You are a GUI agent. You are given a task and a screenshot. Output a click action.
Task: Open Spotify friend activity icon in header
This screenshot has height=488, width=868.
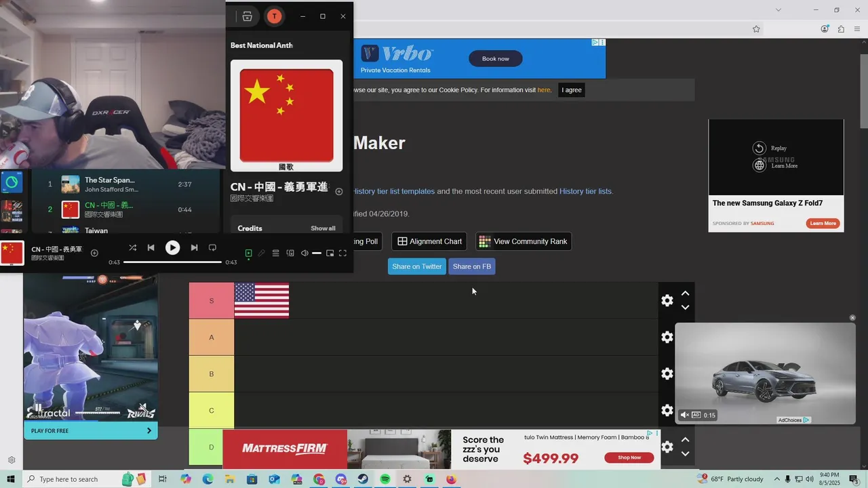point(248,16)
